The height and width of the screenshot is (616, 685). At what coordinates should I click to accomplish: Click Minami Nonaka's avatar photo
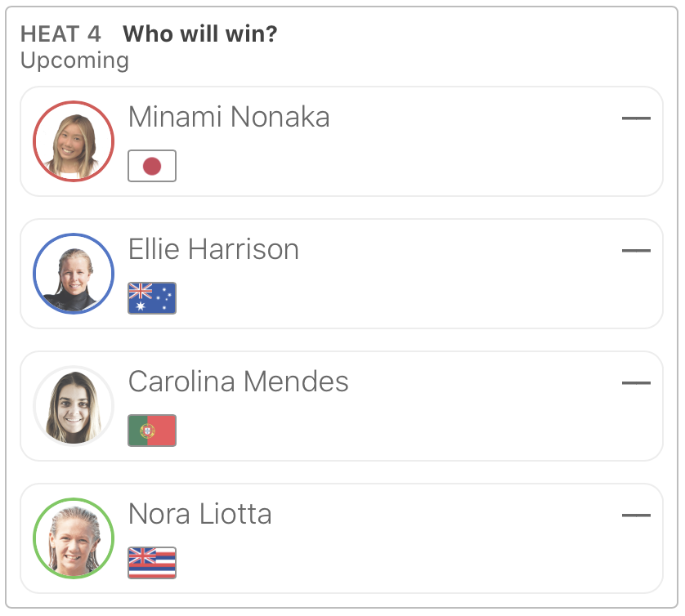(74, 141)
